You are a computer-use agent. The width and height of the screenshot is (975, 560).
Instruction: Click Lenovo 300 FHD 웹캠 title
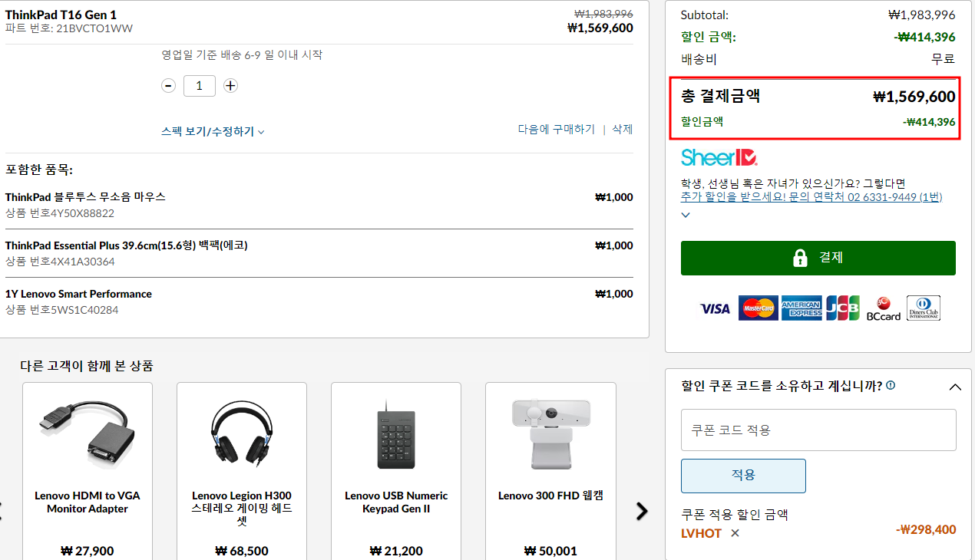point(550,496)
